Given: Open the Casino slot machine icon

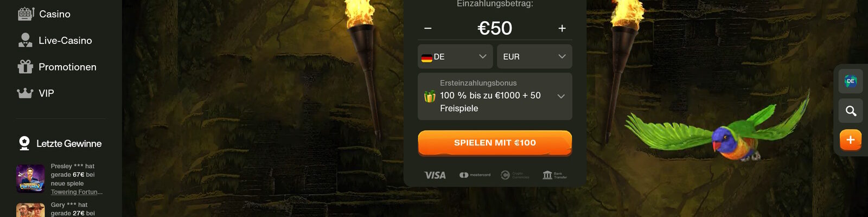Looking at the screenshot, I should click(x=25, y=14).
